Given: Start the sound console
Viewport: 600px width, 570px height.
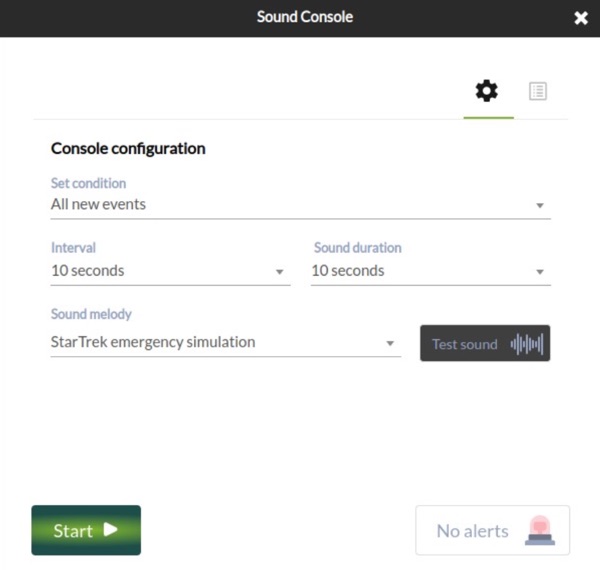Looking at the screenshot, I should click(86, 530).
